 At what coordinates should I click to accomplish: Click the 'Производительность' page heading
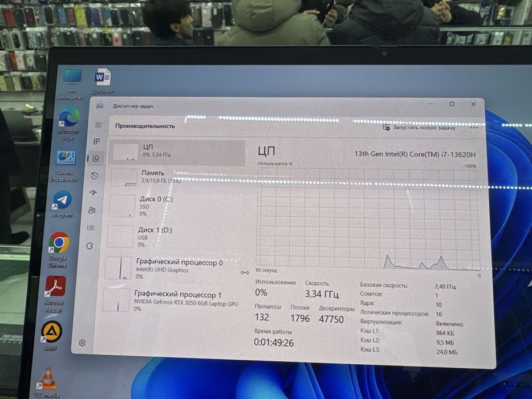(x=145, y=126)
